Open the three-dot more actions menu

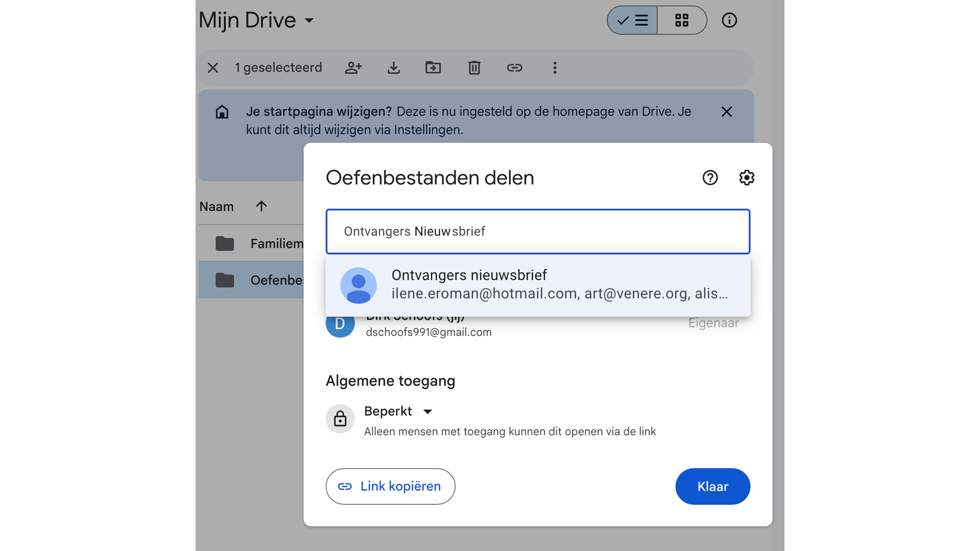click(x=555, y=68)
